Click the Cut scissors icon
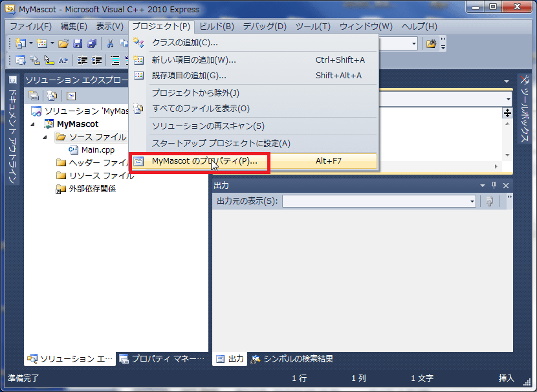 point(110,43)
